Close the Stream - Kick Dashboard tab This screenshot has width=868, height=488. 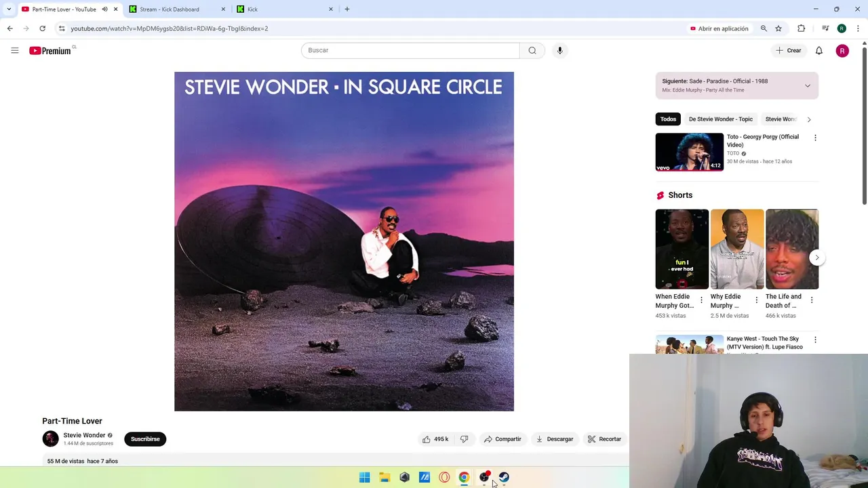click(x=223, y=9)
